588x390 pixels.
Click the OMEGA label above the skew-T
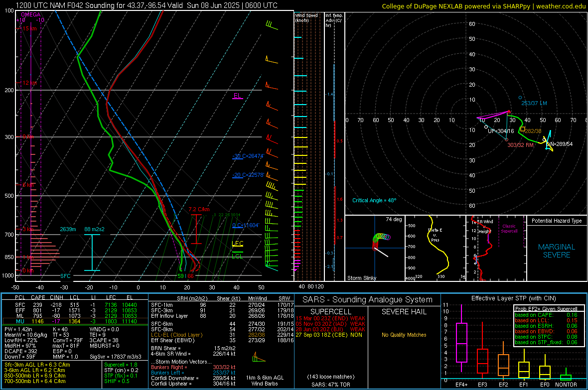pyautogui.click(x=31, y=14)
